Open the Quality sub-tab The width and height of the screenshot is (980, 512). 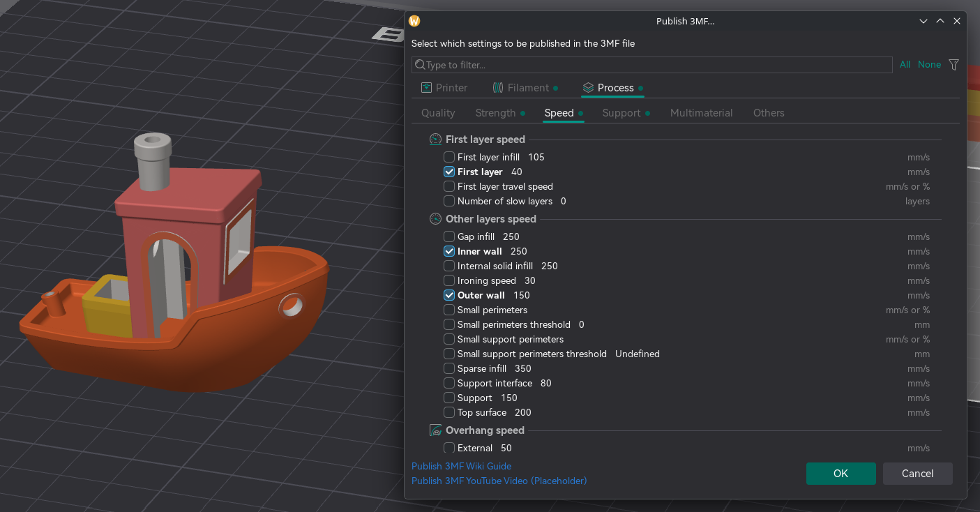pyautogui.click(x=438, y=113)
